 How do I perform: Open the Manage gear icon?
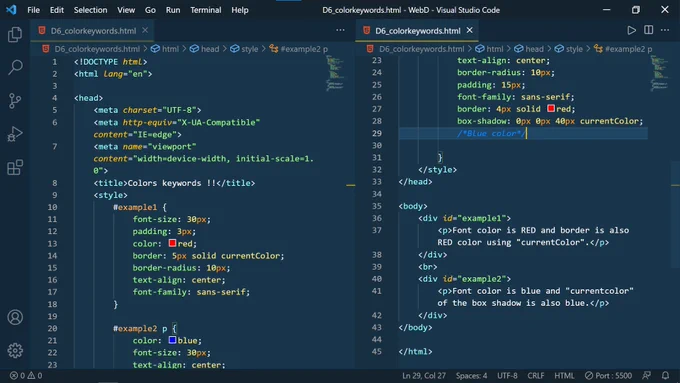pyautogui.click(x=15, y=350)
